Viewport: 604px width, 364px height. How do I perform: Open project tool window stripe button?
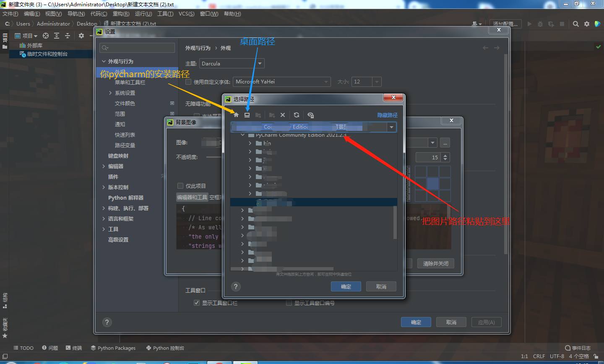click(5, 41)
